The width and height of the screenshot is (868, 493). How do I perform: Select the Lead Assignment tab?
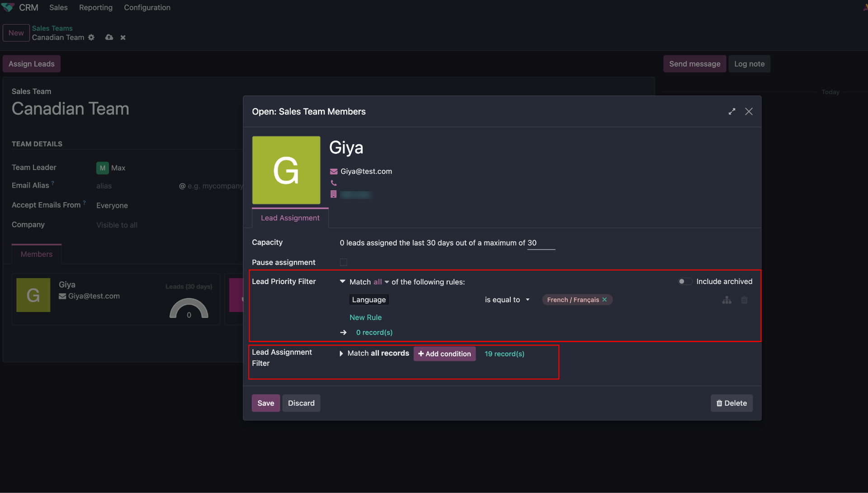point(290,218)
